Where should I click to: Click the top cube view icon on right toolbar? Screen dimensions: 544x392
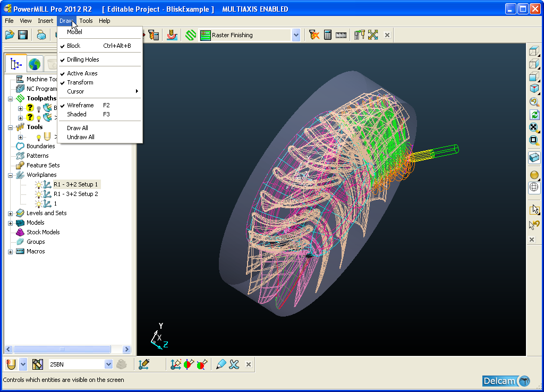click(534, 52)
